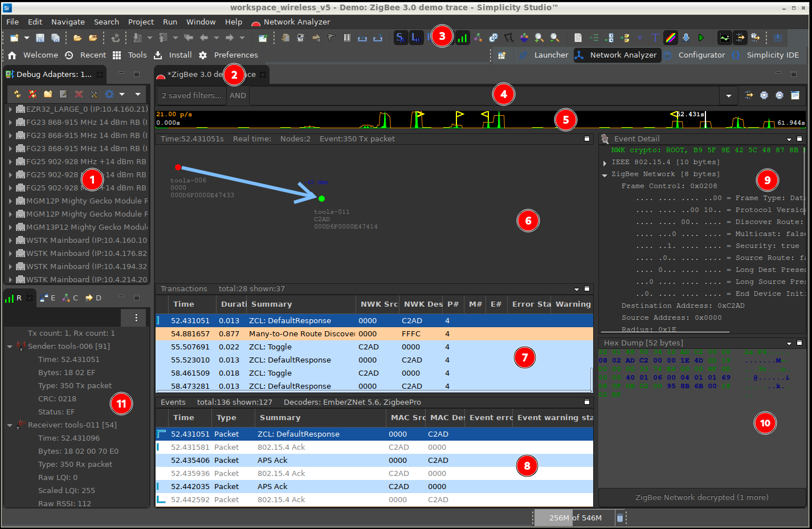This screenshot has height=529, width=812.
Task: Click the Recent button
Action: click(85, 55)
